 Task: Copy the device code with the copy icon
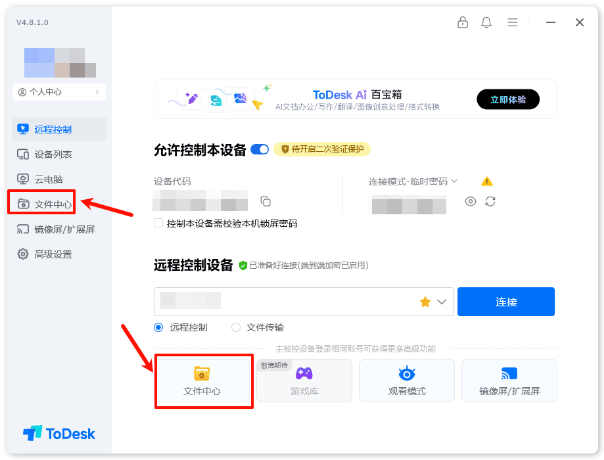pos(265,201)
